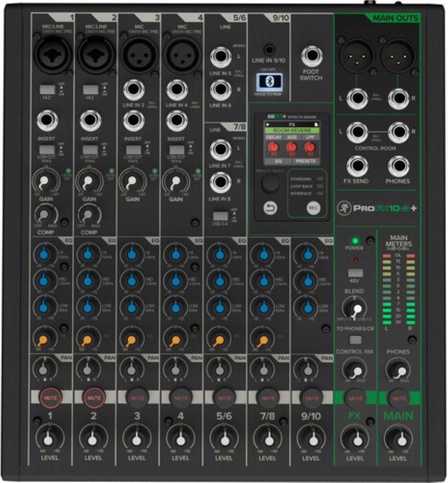Mute the 9/10 channel
448x483 pixels.
312,398
